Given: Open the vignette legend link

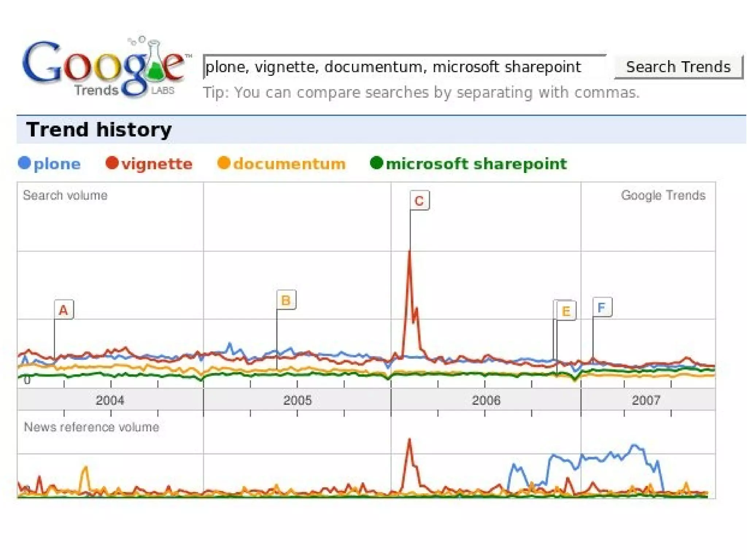Looking at the screenshot, I should click(x=157, y=164).
